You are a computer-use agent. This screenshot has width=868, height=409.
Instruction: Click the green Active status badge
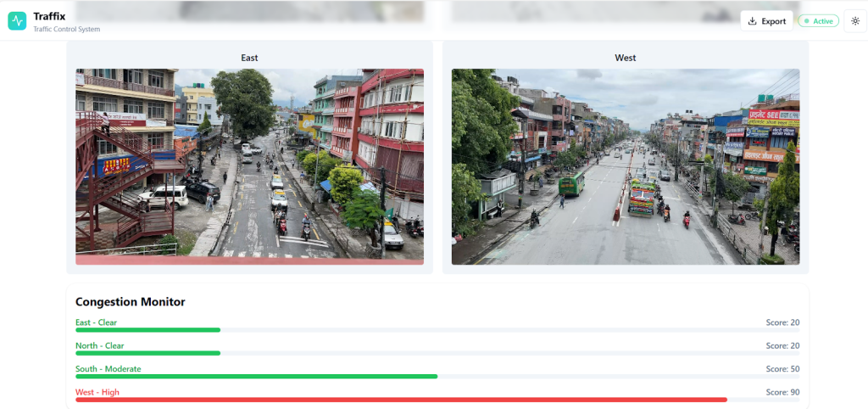click(817, 21)
